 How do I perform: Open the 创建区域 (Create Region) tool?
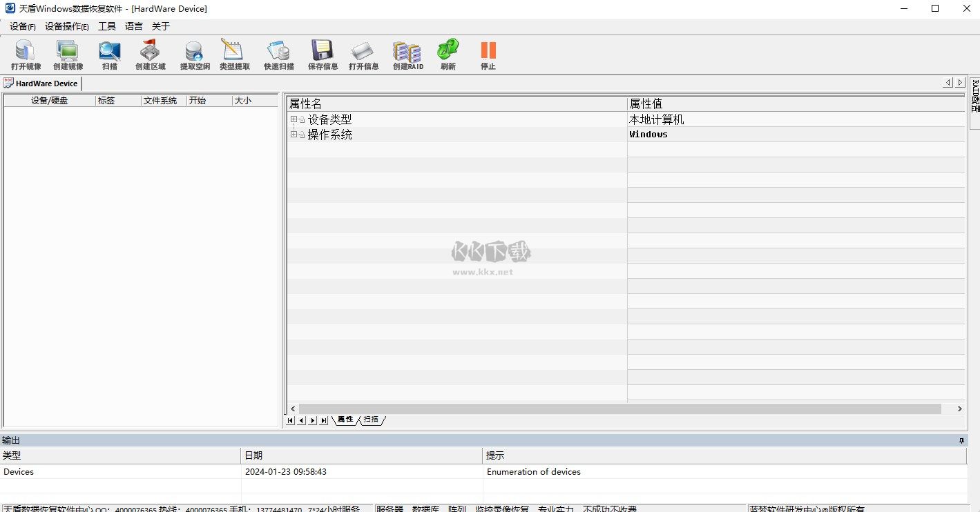pos(149,55)
